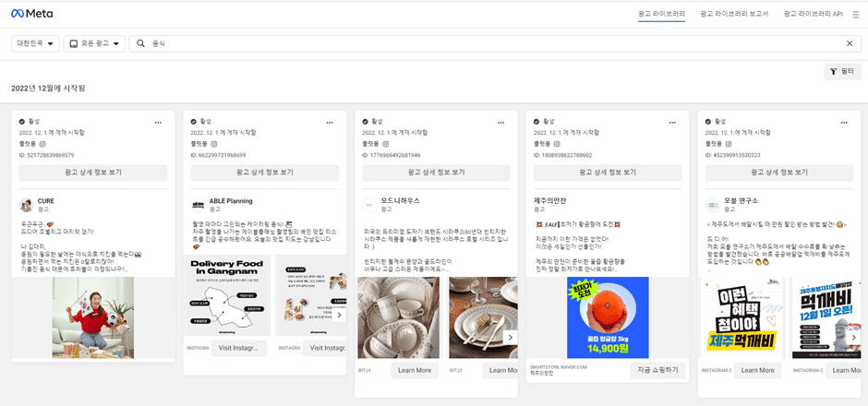Click the search input containing 음식
This screenshot has width=868, height=406.
click(x=489, y=43)
